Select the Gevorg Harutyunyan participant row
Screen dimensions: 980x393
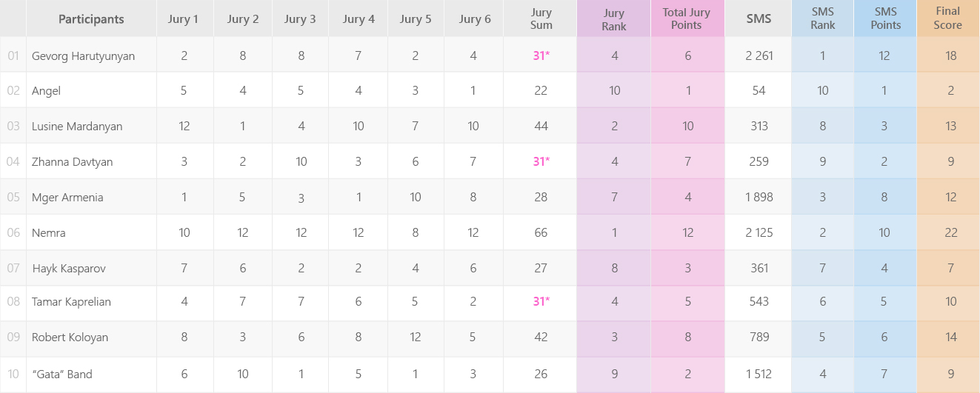pos(490,56)
